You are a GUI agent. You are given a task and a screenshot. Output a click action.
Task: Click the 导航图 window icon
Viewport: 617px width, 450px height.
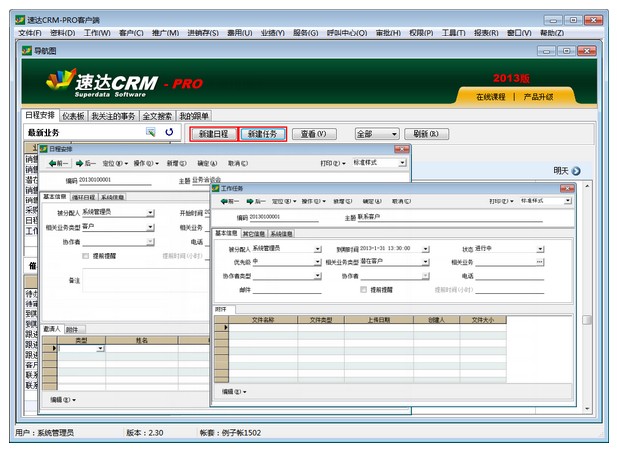pos(27,51)
